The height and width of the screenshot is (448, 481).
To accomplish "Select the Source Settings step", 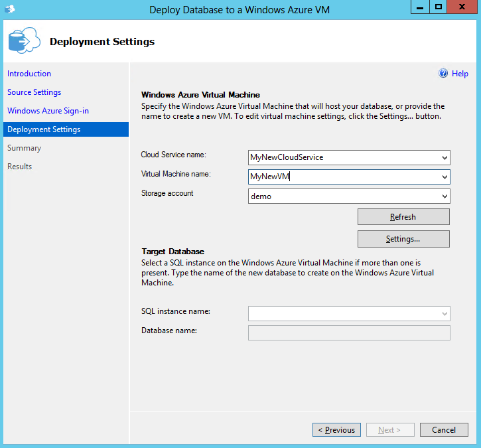I will coord(34,92).
